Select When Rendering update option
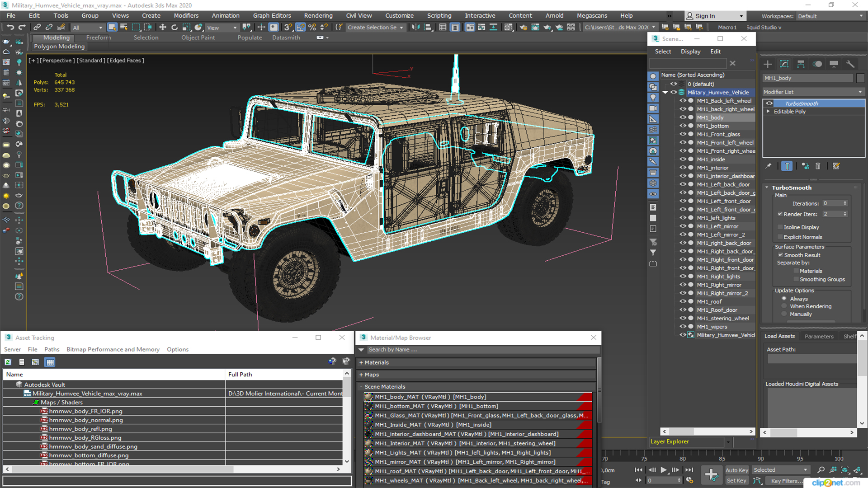868x488 pixels. pos(784,306)
